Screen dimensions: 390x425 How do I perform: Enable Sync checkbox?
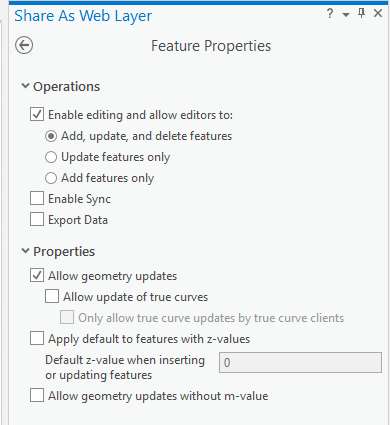37,199
